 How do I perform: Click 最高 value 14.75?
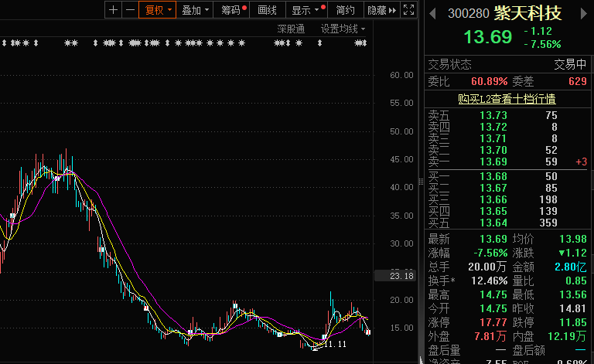(493, 294)
